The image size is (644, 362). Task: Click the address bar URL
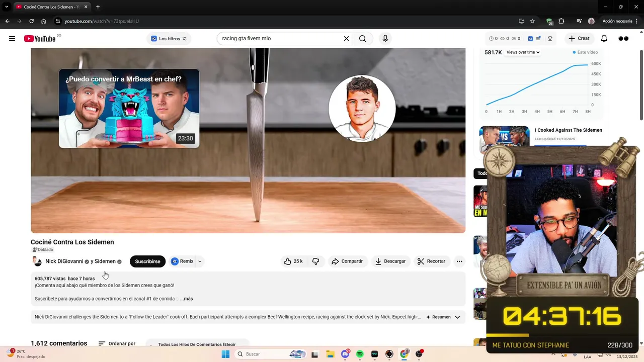(x=102, y=21)
